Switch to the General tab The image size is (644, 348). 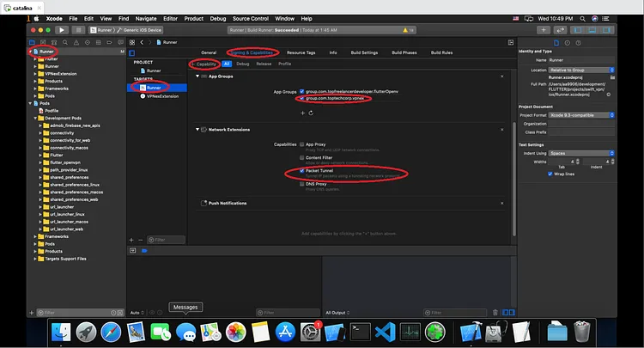(x=209, y=52)
